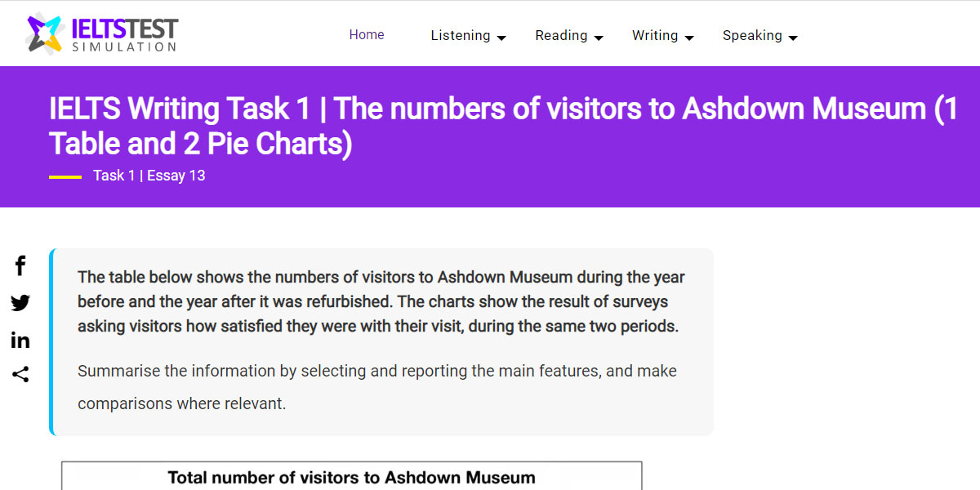Expand the Listening dropdown arrow
Image resolution: width=980 pixels, height=490 pixels.
coord(501,37)
